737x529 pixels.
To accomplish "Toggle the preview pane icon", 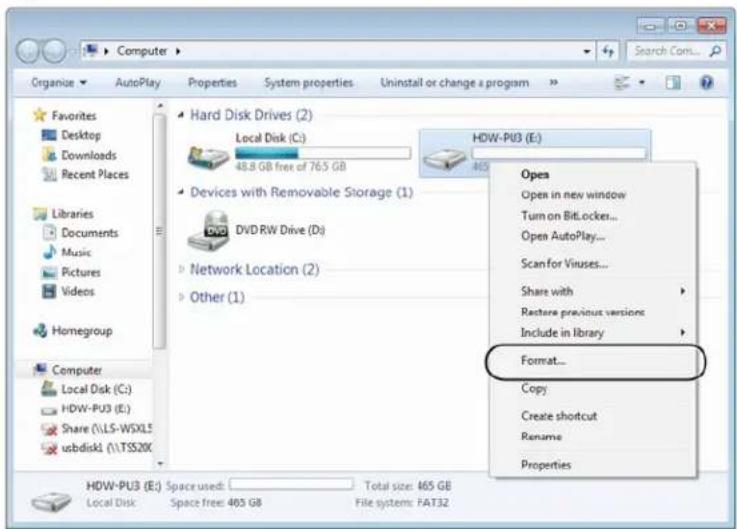I will (x=673, y=83).
